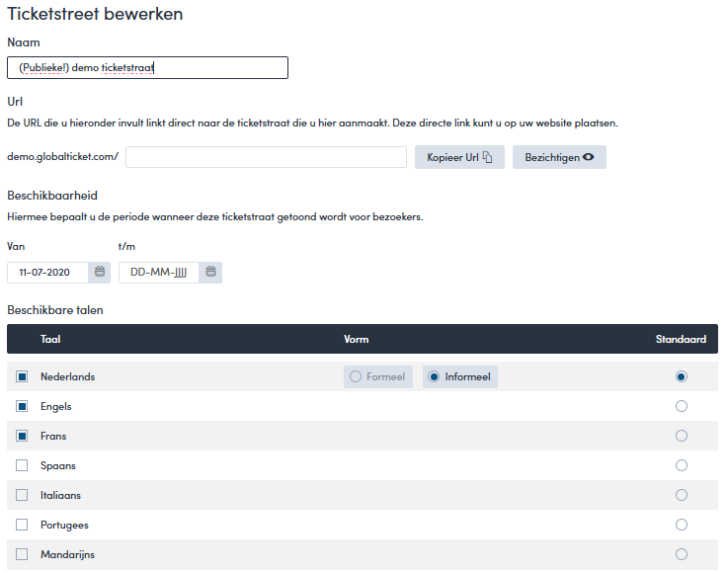The height and width of the screenshot is (572, 728).
Task: Uncheck the Nederlands language checkbox
Action: click(x=22, y=376)
